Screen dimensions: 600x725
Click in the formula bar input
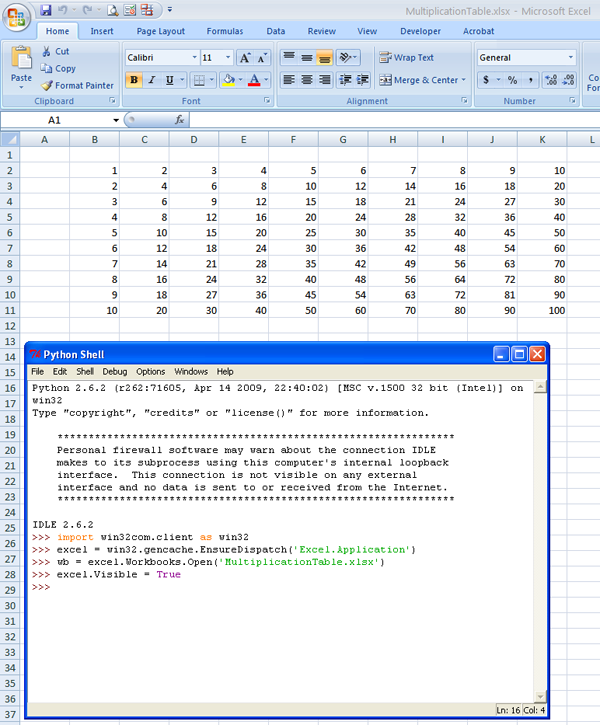(x=395, y=120)
